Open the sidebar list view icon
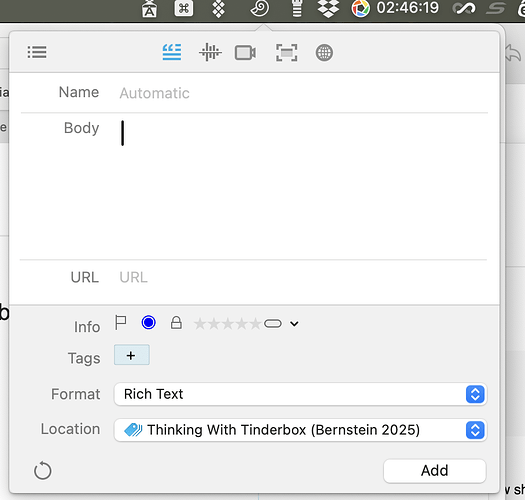The image size is (525, 500). click(x=37, y=52)
